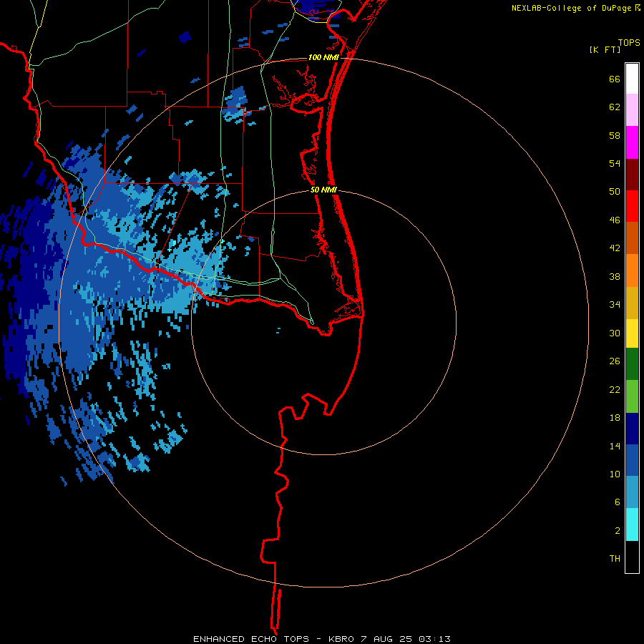Click the 38 legend value
Viewport: 644px width, 644px height.
pos(615,276)
